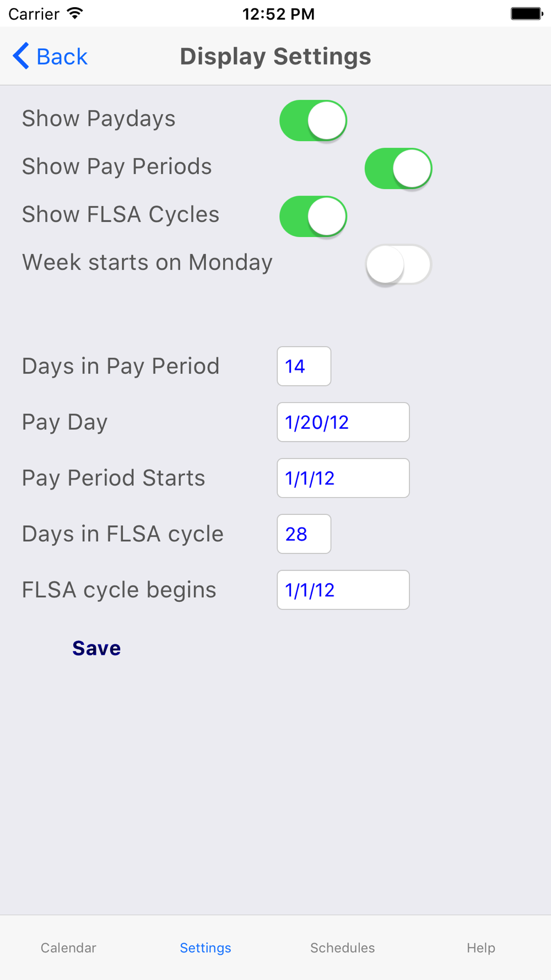Open the Schedules tab
551x980 pixels.
point(342,947)
